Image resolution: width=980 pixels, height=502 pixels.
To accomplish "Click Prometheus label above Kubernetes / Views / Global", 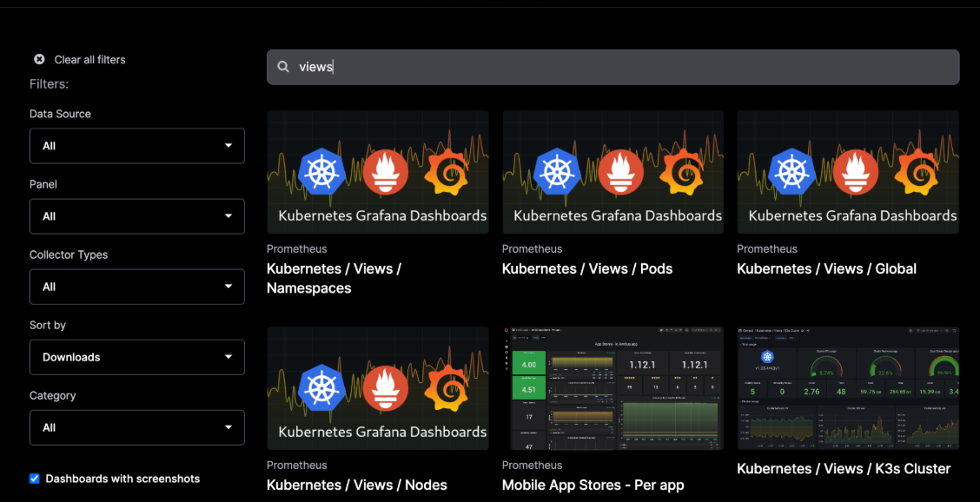I will [x=767, y=248].
